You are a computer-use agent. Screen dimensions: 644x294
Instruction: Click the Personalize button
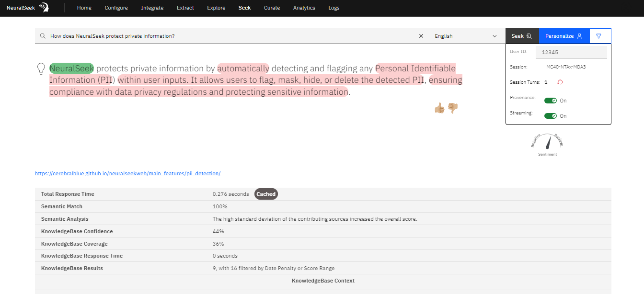[564, 36]
